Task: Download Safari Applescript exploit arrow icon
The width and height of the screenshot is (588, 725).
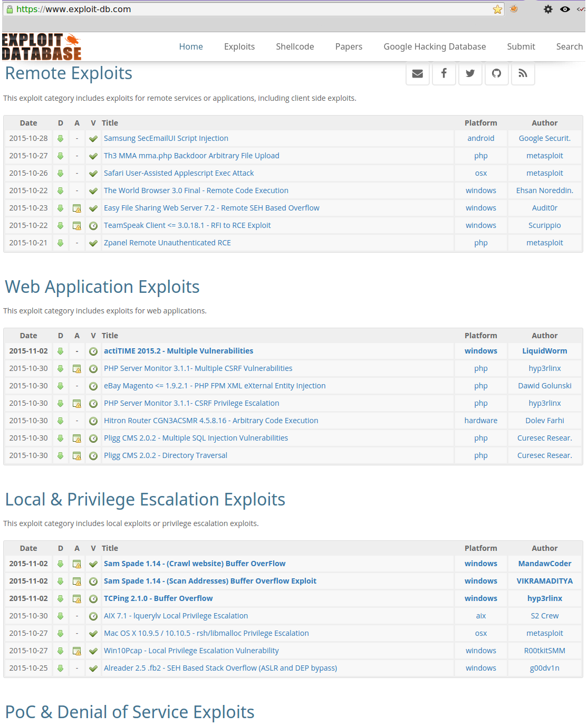Action: click(x=61, y=173)
